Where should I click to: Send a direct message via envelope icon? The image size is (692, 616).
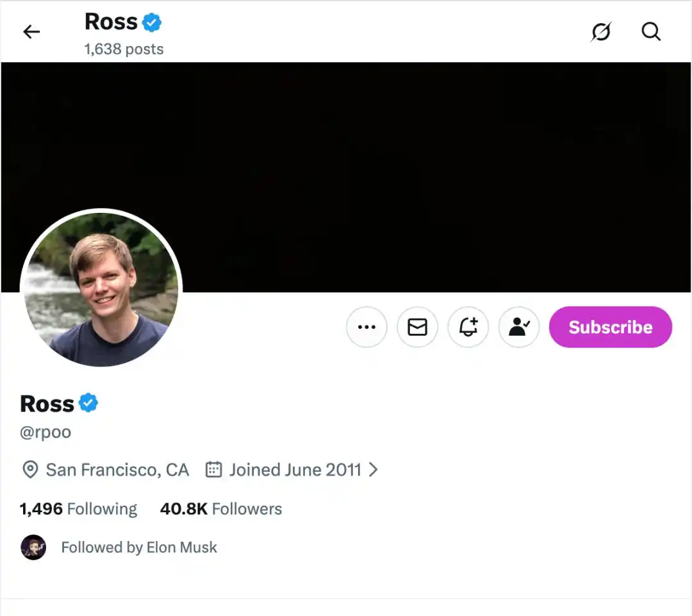tap(417, 327)
